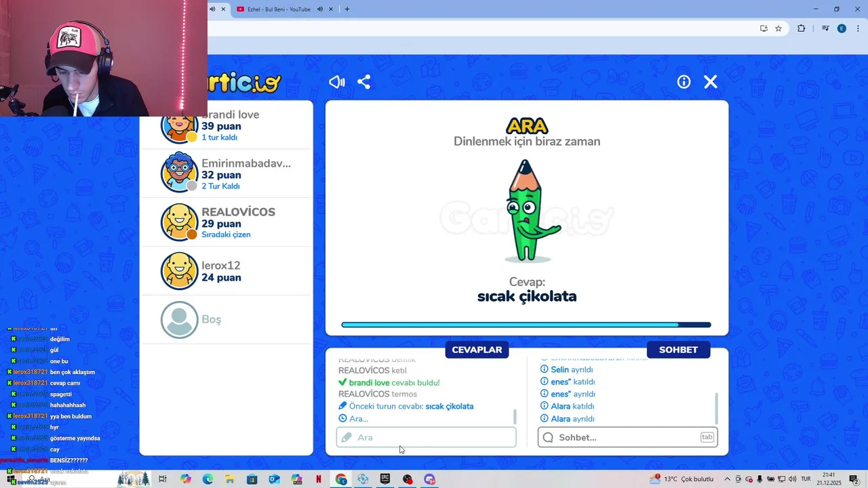Bookmark this page with the star
This screenshot has width=868, height=488.
pyautogui.click(x=778, y=28)
